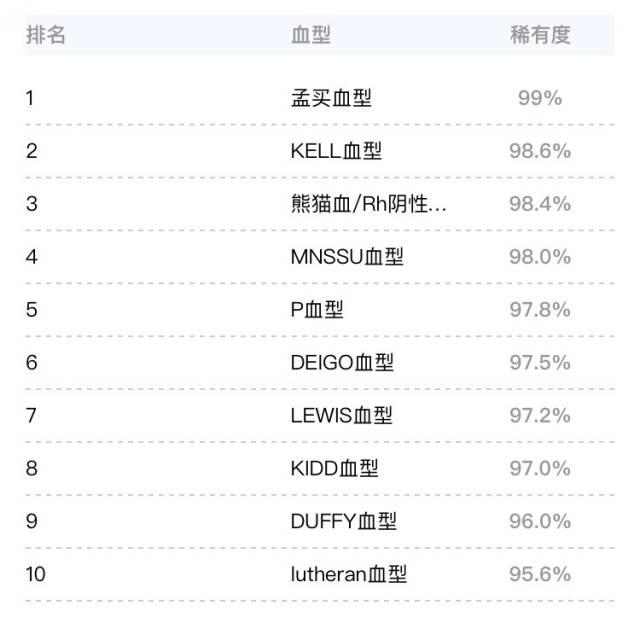Select the lutheran血型 entry
The width and height of the screenshot is (640, 617).
[x=349, y=575]
